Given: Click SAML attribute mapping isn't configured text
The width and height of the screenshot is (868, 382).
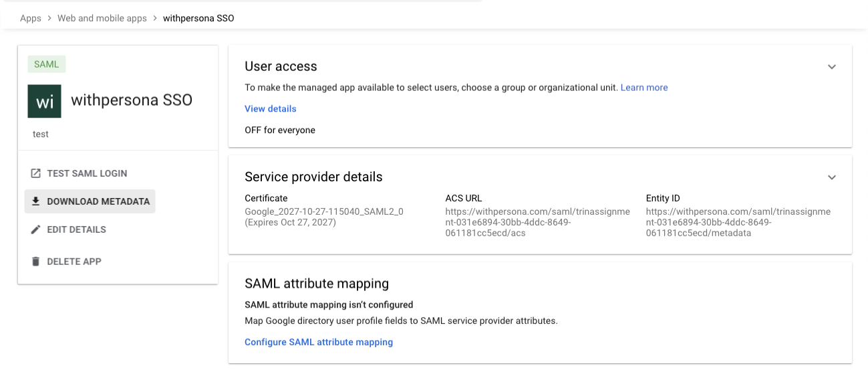Looking at the screenshot, I should pyautogui.click(x=329, y=304).
